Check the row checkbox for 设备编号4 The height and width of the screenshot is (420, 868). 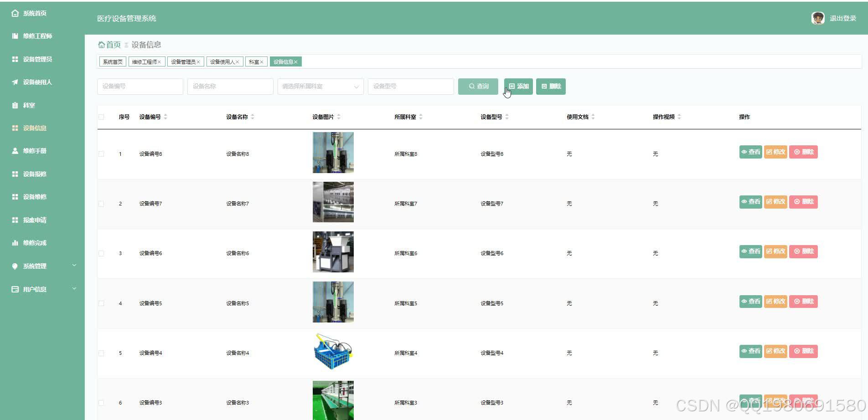click(x=101, y=353)
